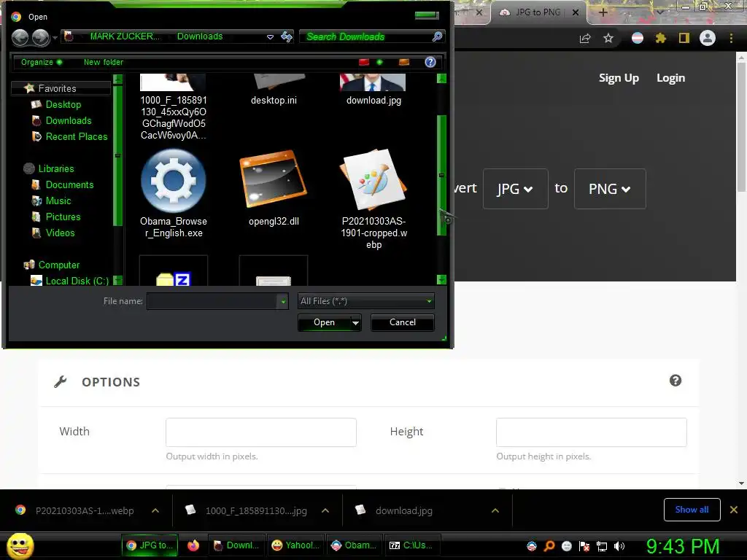Viewport: 747px width, 560px height.
Task: Click in the File name field
Action: pos(212,301)
